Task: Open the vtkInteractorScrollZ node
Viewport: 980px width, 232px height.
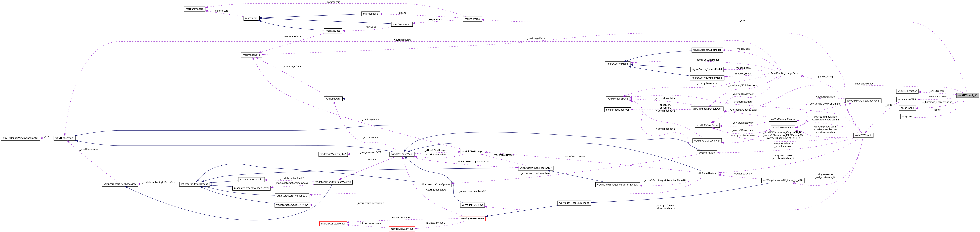Action: pyautogui.click(x=252, y=179)
